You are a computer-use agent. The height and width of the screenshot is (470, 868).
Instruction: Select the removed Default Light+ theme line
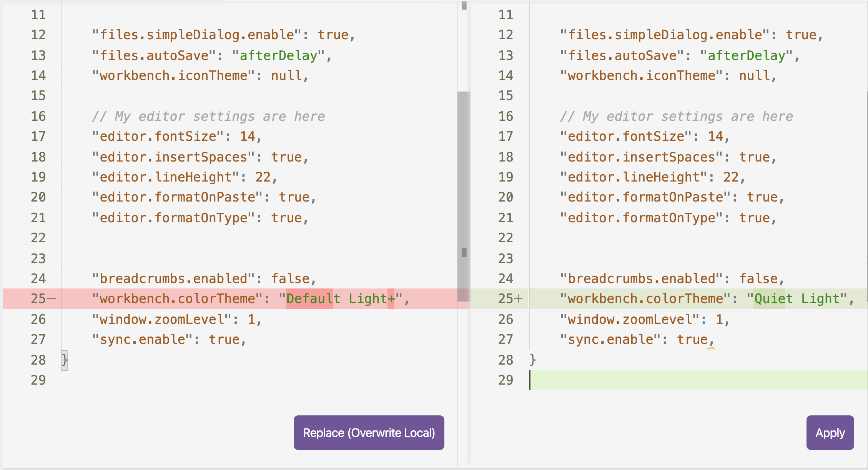(x=250, y=298)
